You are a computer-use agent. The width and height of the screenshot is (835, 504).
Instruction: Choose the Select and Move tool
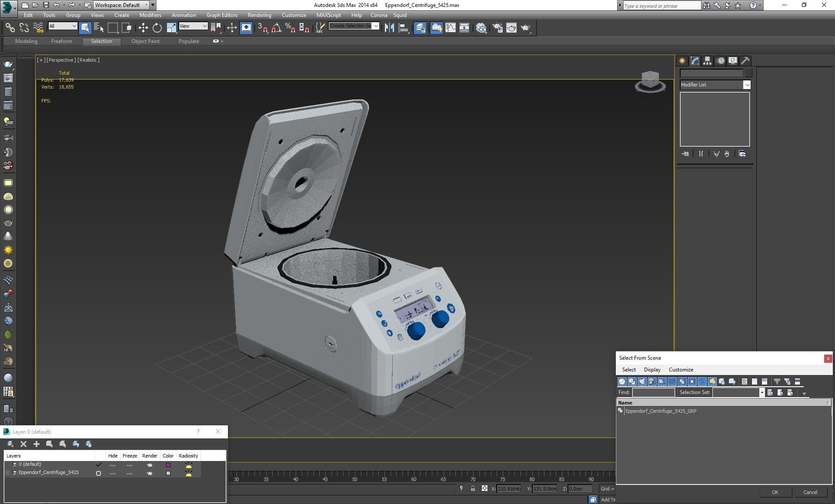tap(143, 28)
